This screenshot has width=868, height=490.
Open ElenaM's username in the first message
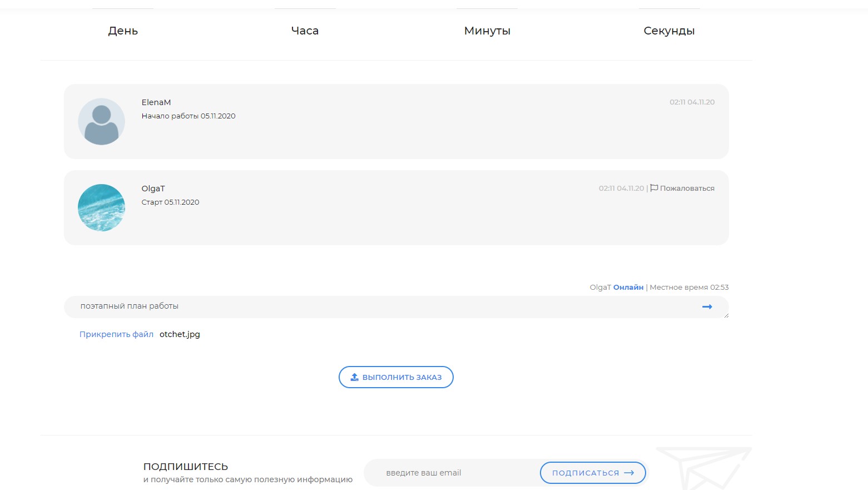point(156,102)
